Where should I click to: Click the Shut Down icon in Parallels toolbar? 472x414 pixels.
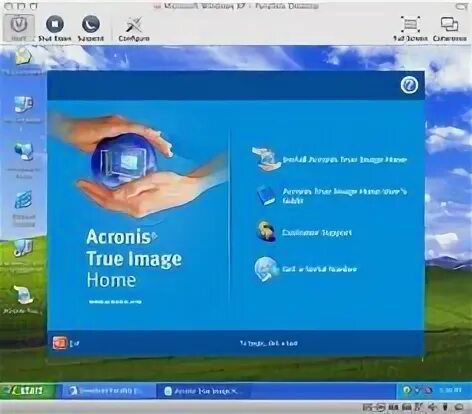coord(55,24)
